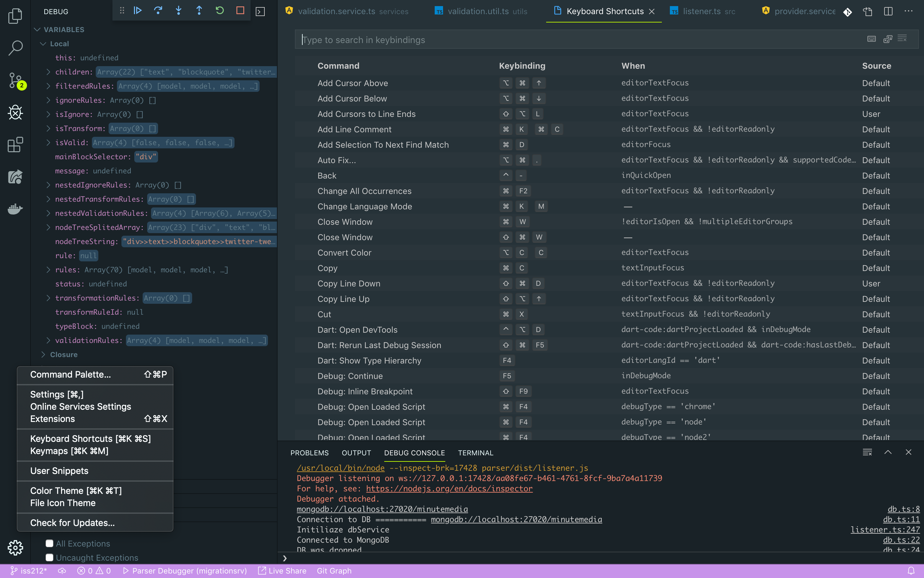This screenshot has height=578, width=924.
Task: Click the Step Into debug button
Action: [179, 11]
